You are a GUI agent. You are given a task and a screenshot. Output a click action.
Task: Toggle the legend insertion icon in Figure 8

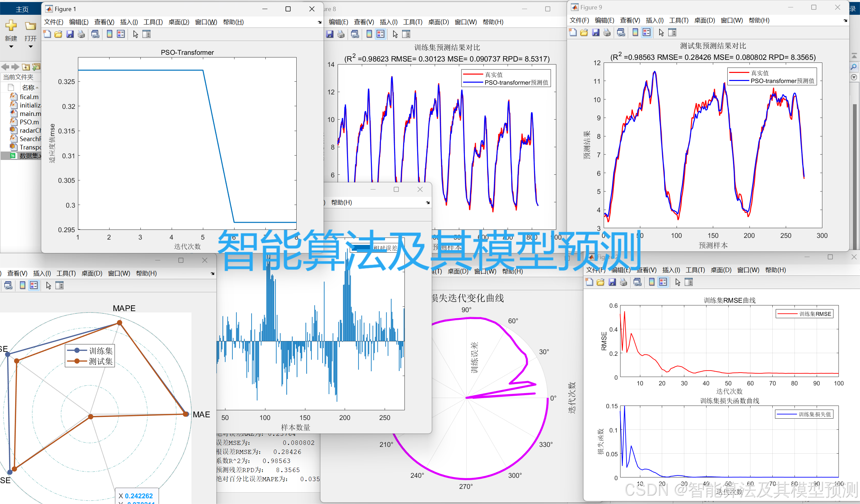point(380,34)
